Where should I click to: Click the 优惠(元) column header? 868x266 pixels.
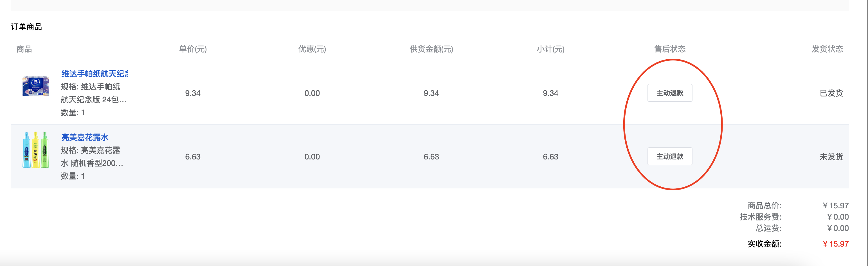pos(312,49)
